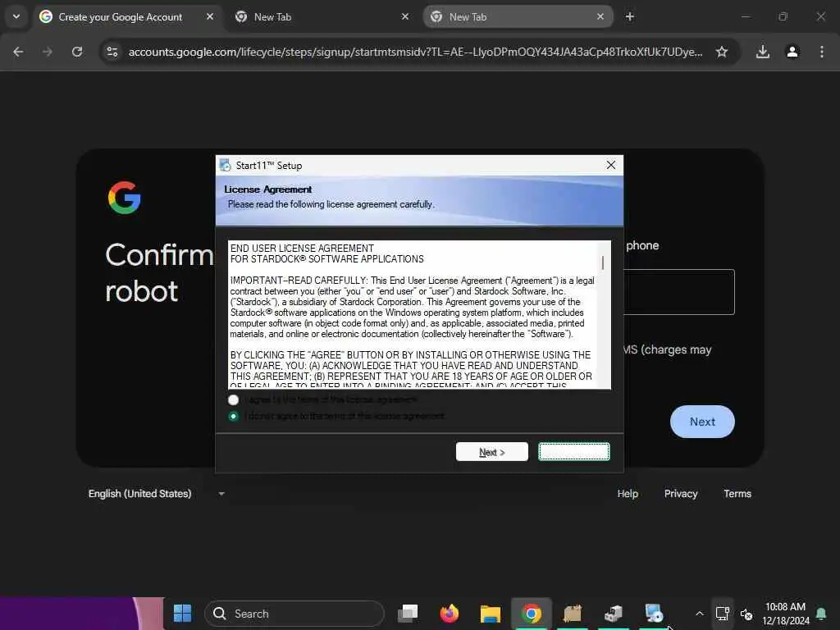Open Task View on taskbar
The image size is (840, 630).
(x=408, y=614)
